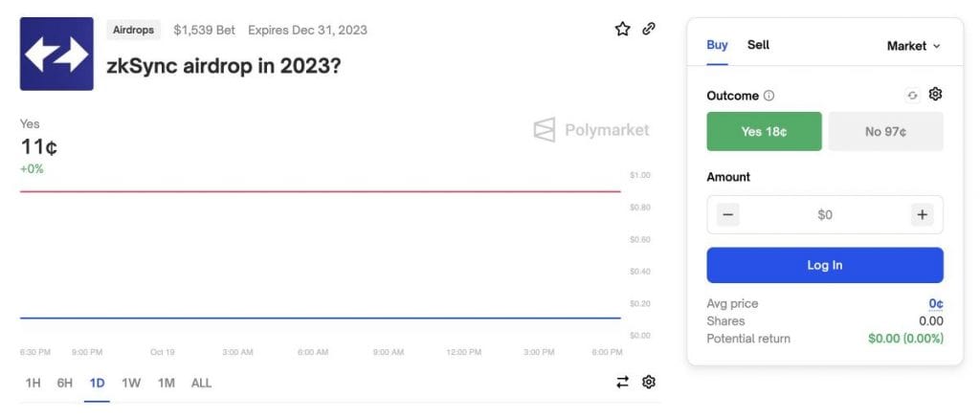
Task: Refresh outcome prices icon
Action: [912, 96]
